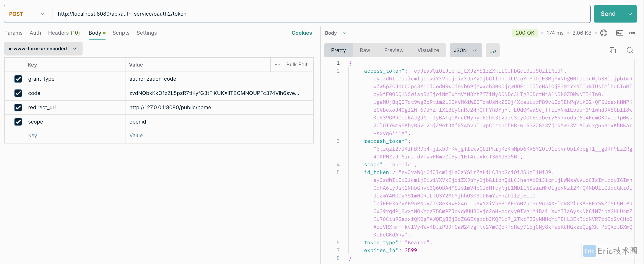Select the request Body tab

tap(97, 33)
